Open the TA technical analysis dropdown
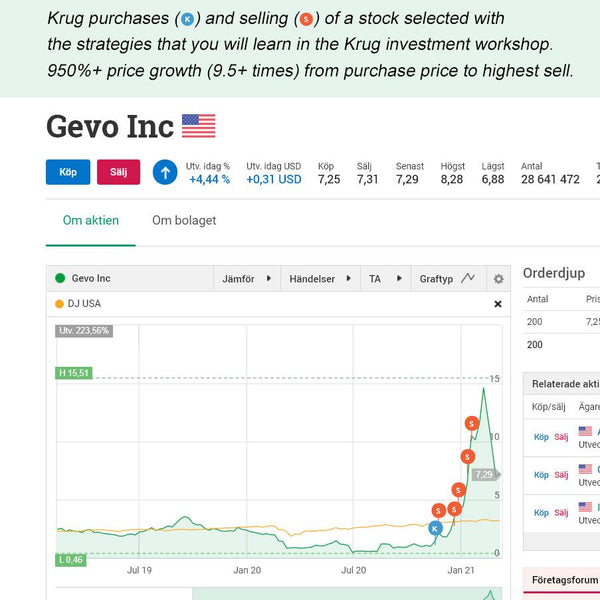The height and width of the screenshot is (600, 600). point(385,279)
